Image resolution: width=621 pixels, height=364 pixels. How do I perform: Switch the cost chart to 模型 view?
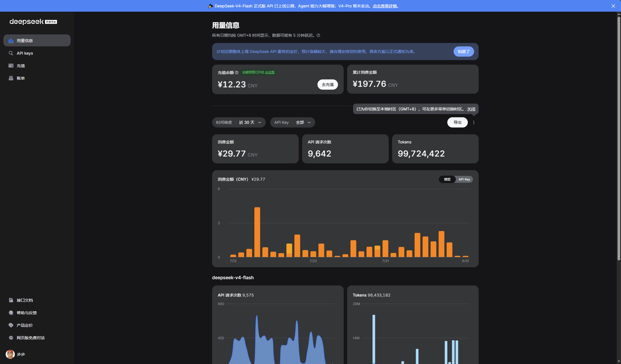point(447,179)
